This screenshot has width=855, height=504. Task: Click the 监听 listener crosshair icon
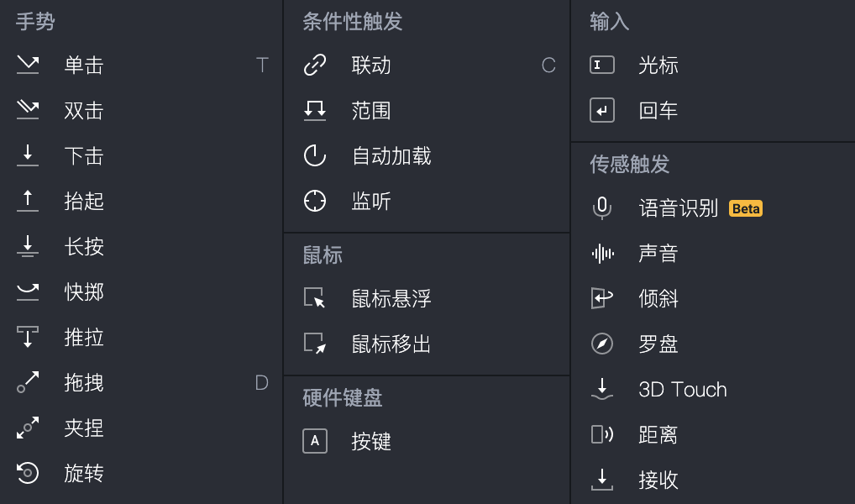[315, 202]
